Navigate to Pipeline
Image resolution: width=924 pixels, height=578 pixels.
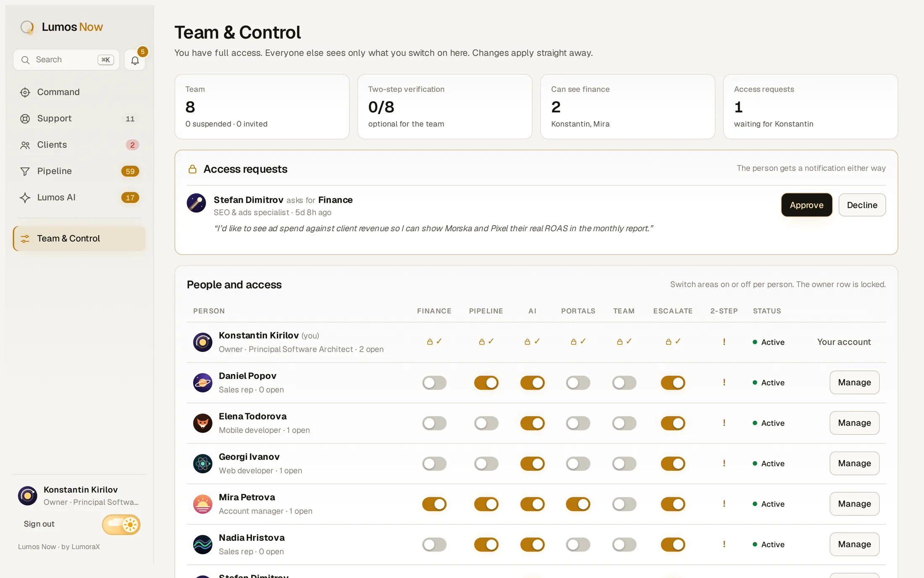tap(79, 171)
